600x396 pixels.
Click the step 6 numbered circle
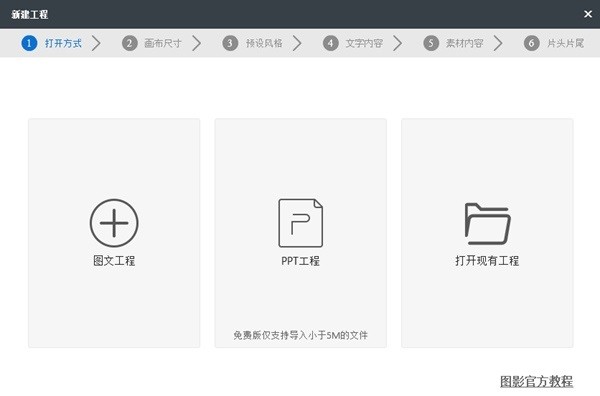[x=532, y=43]
